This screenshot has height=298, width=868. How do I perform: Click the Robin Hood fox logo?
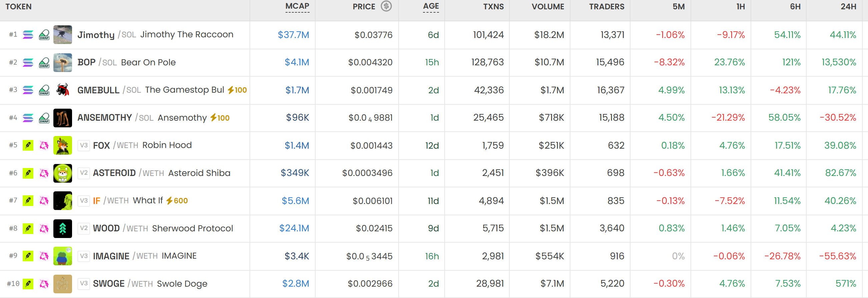click(x=63, y=145)
